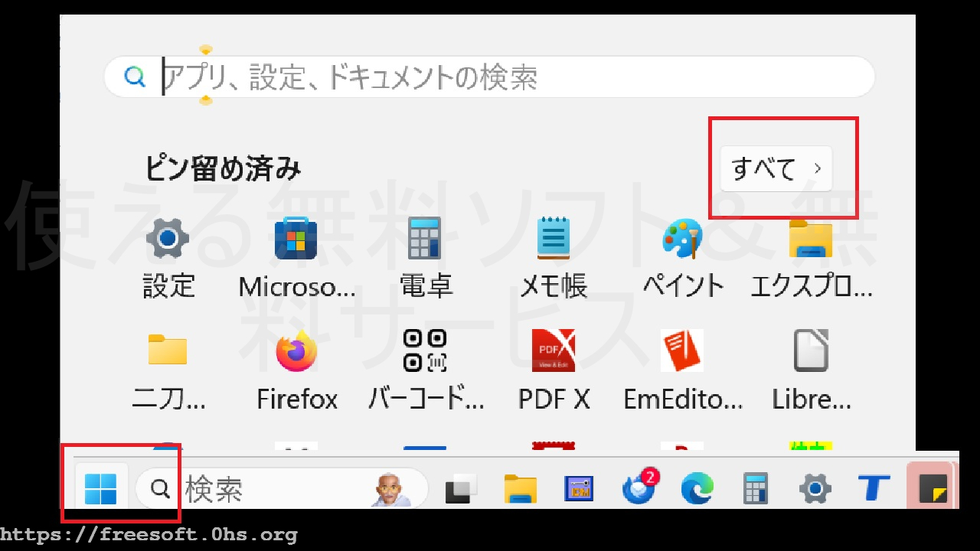Open Sticky Notes from the taskbar

coord(932,488)
